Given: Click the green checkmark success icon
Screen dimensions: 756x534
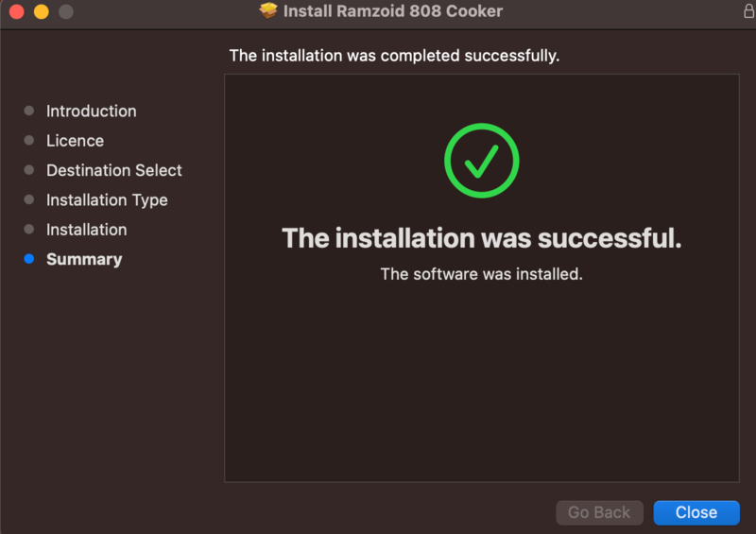Looking at the screenshot, I should pyautogui.click(x=481, y=162).
